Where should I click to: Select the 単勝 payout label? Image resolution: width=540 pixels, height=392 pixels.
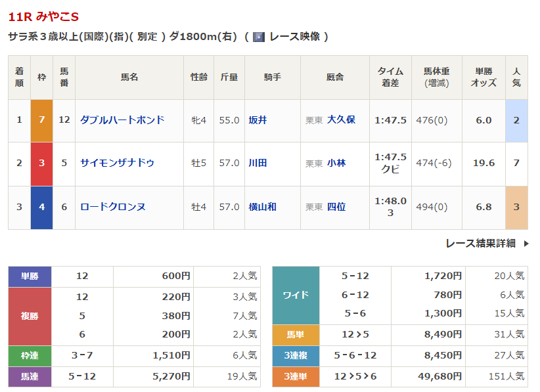pyautogui.click(x=30, y=276)
